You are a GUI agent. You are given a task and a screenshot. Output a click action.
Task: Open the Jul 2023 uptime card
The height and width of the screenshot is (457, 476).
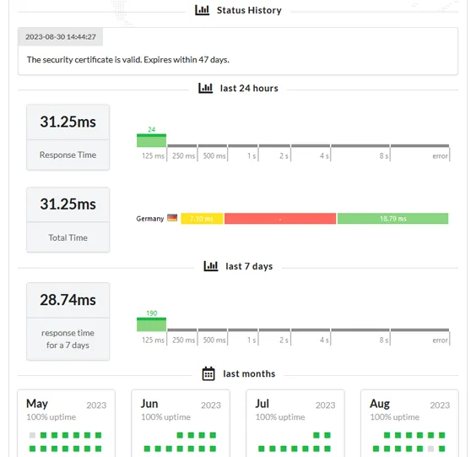coord(295,423)
